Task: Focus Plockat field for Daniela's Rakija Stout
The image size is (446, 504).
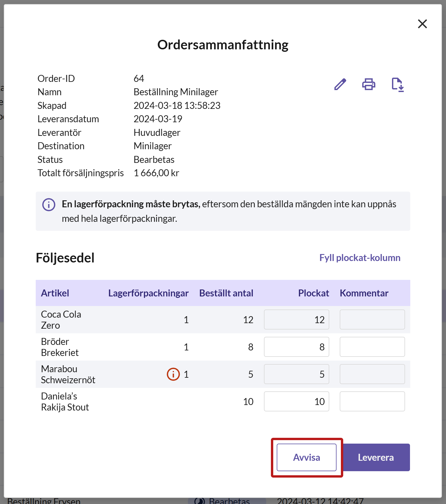Action: point(296,401)
